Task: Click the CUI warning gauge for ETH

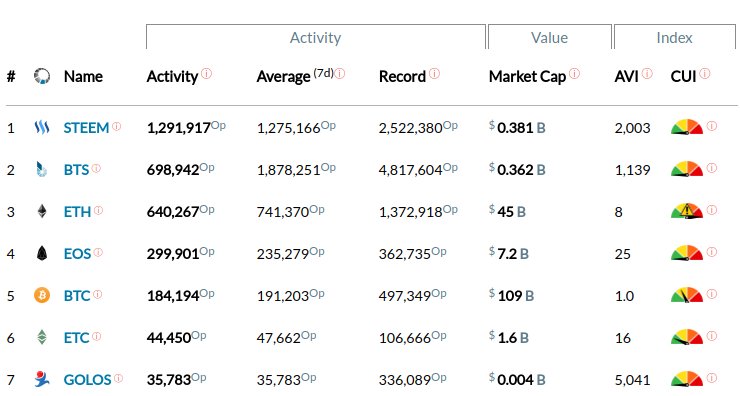Action: tap(687, 211)
